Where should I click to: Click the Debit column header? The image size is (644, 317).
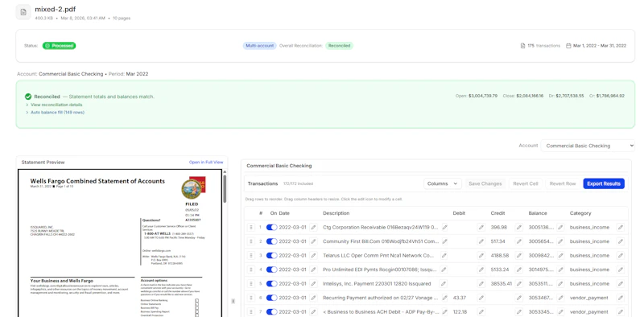pyautogui.click(x=459, y=213)
